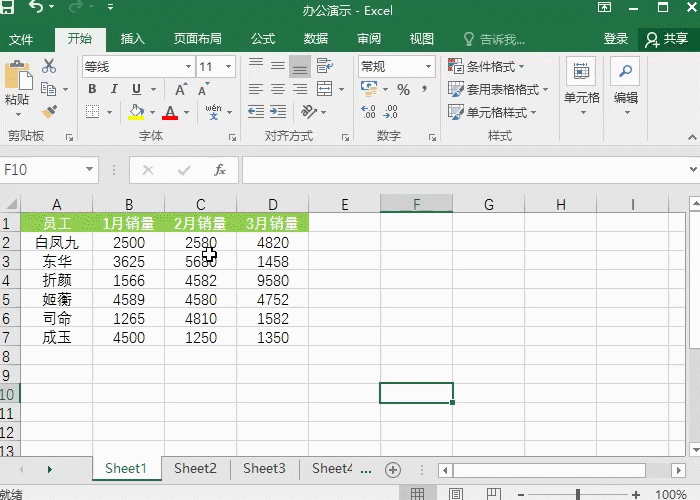This screenshot has height=500, width=700.
Task: Open number format dropdown 常规
Action: (x=429, y=67)
